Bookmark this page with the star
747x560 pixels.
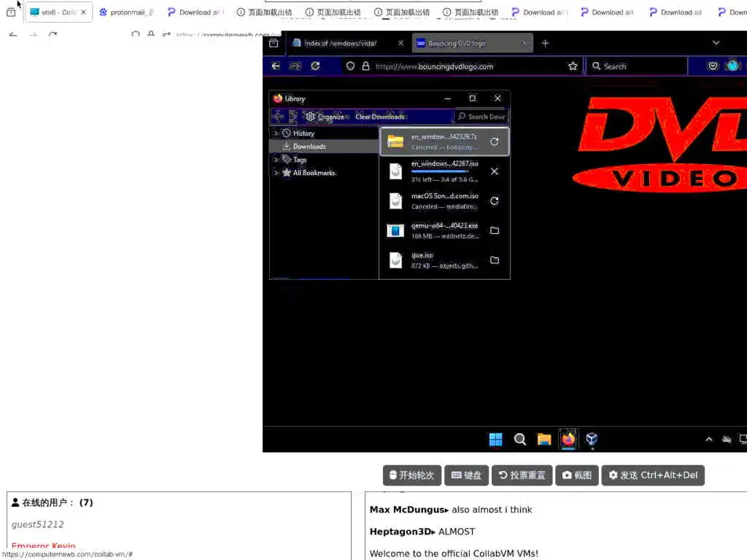573,66
